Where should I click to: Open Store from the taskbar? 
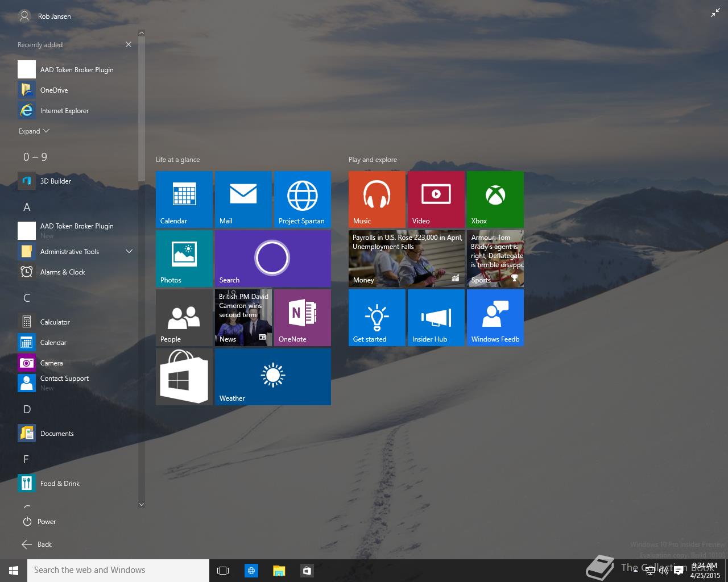click(307, 570)
